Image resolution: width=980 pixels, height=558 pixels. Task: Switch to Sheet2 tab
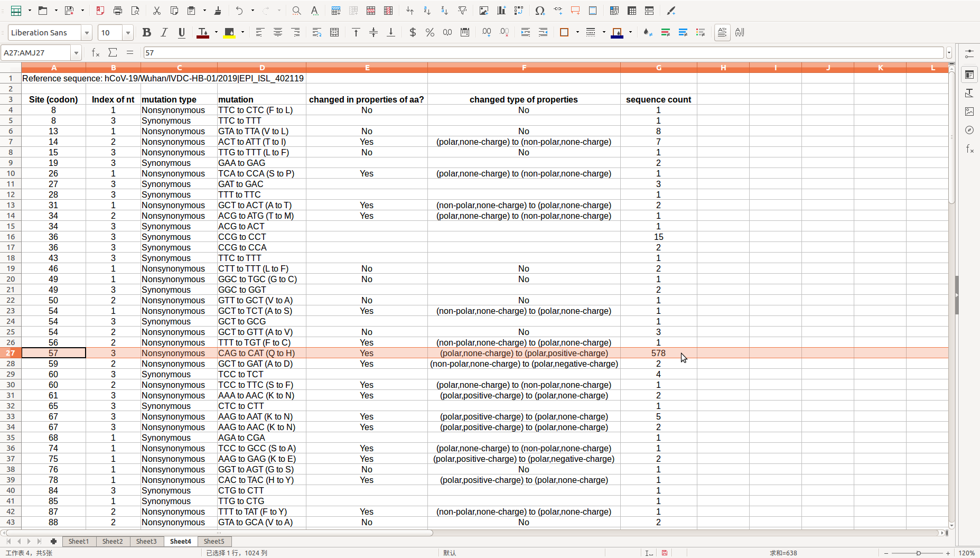click(x=113, y=541)
